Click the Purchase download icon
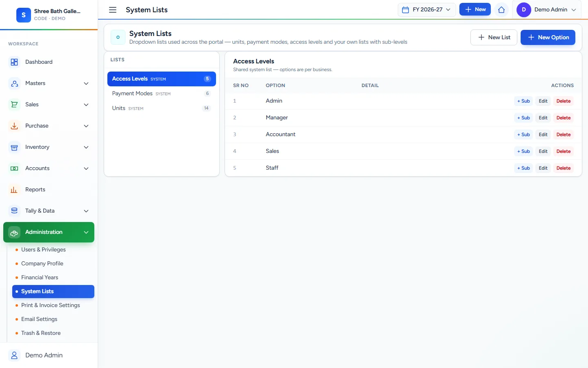The height and width of the screenshot is (368, 588). tap(14, 126)
